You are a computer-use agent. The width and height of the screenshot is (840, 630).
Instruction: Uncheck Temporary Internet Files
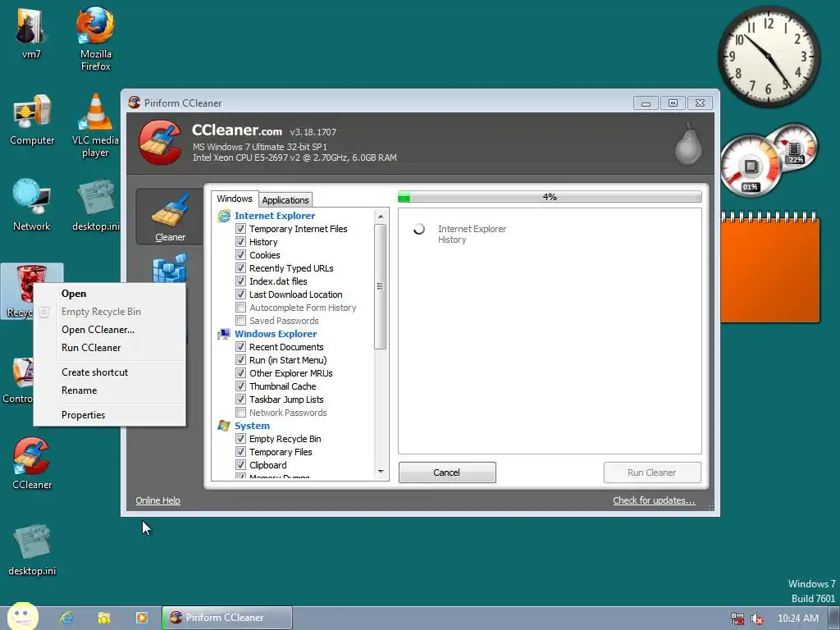[x=241, y=229]
